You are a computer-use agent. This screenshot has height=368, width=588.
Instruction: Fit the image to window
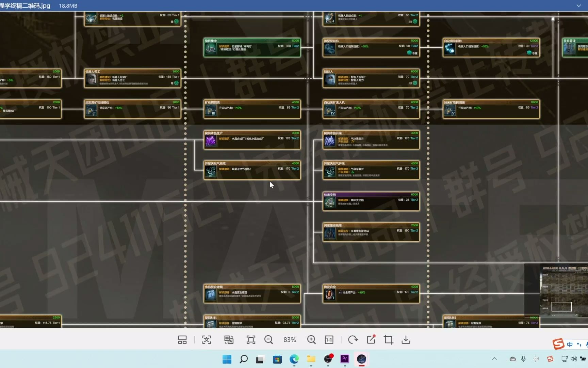(x=251, y=340)
